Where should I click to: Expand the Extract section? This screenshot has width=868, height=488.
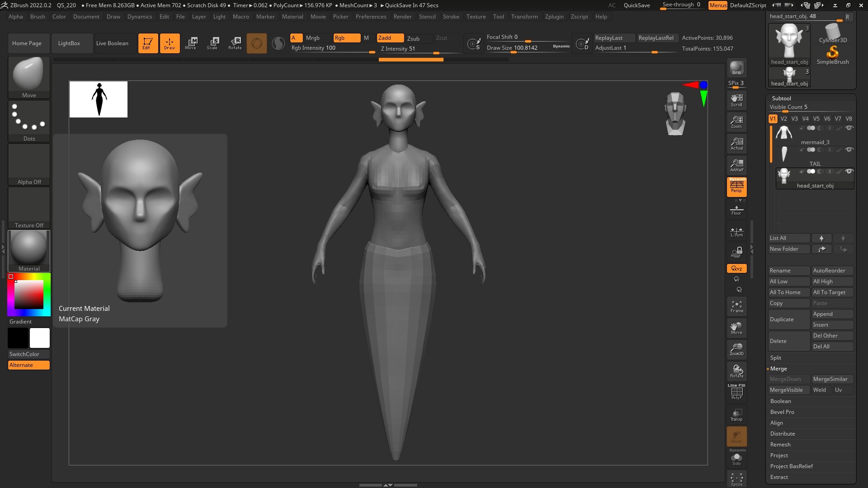(779, 477)
